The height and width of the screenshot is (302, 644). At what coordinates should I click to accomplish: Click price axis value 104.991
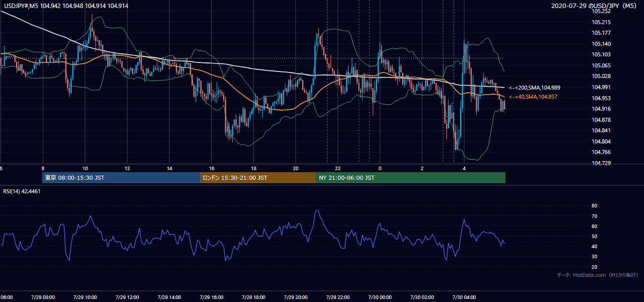[x=601, y=87]
